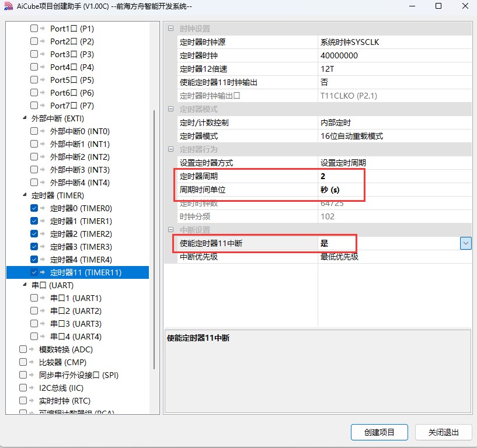477x448 pixels.
Task: Select 实时时钟 (RTC) tree item
Action: tap(64, 401)
